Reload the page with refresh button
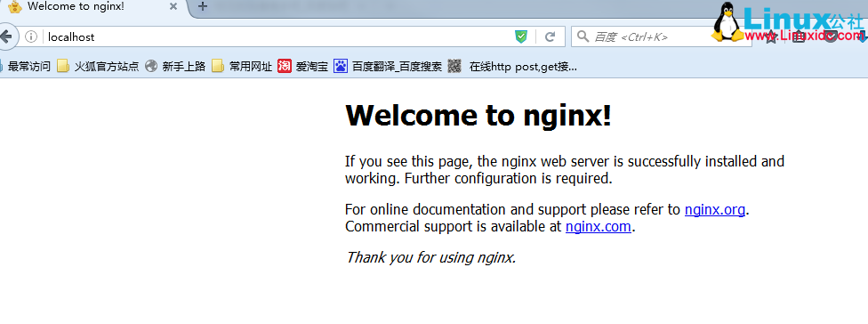The image size is (868, 324). (x=550, y=37)
